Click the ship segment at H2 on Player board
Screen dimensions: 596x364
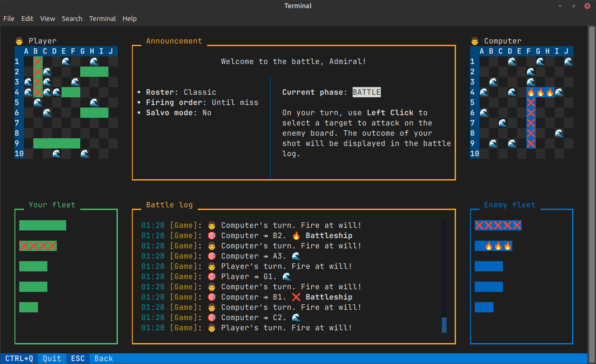click(94, 72)
